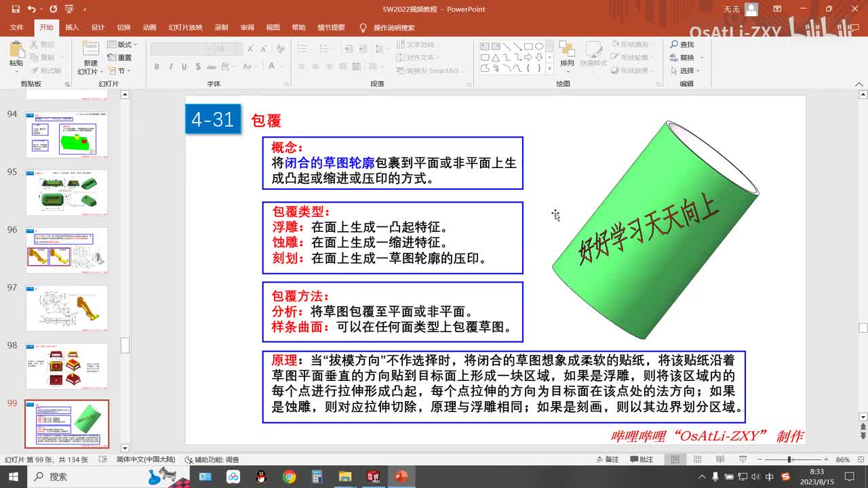
Task: Start slideshow from beginning icon in title bar
Action: click(x=68, y=9)
